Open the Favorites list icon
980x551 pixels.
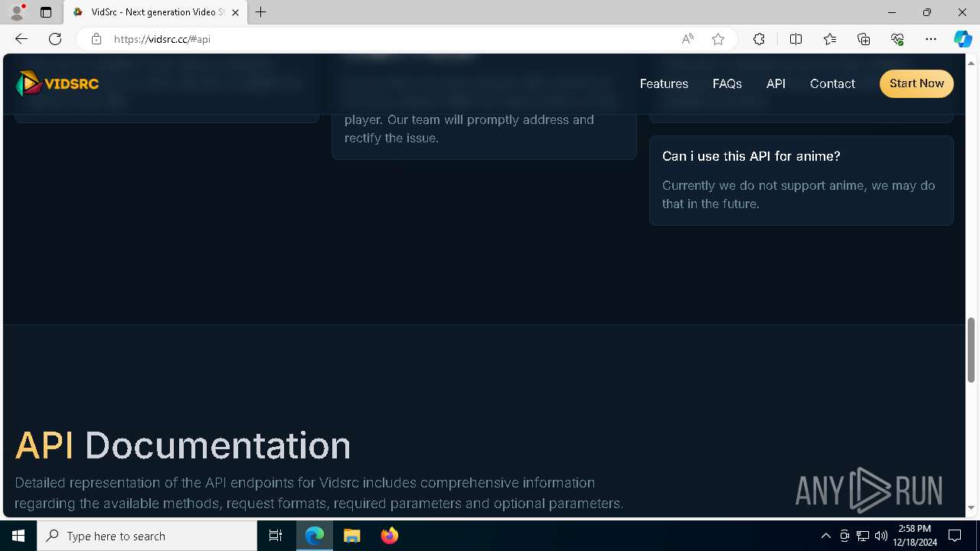830,39
